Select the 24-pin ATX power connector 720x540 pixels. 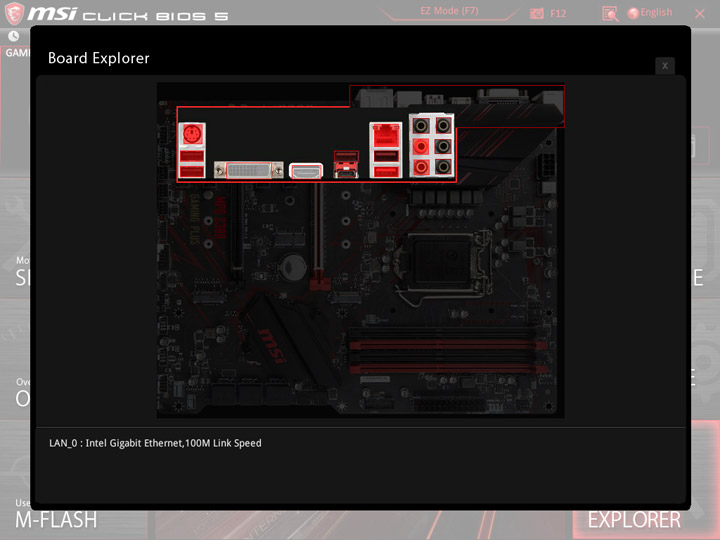(x=450, y=405)
